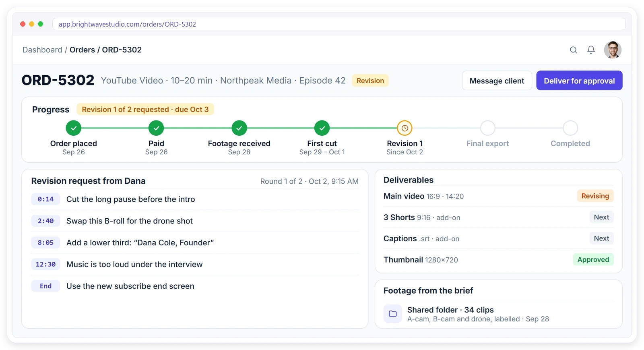Viewport: 644px width, 350px height.
Task: Click the Deliverables heading
Action: click(409, 180)
